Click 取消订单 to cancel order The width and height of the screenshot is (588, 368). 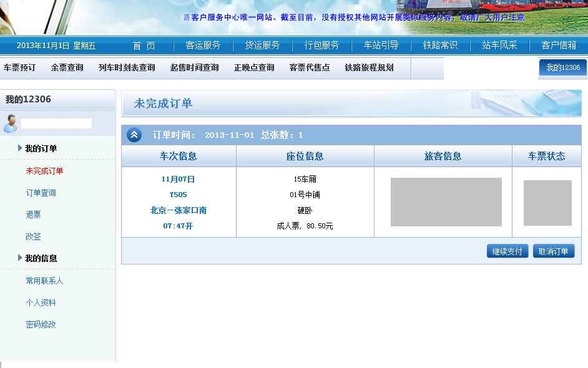(x=554, y=251)
